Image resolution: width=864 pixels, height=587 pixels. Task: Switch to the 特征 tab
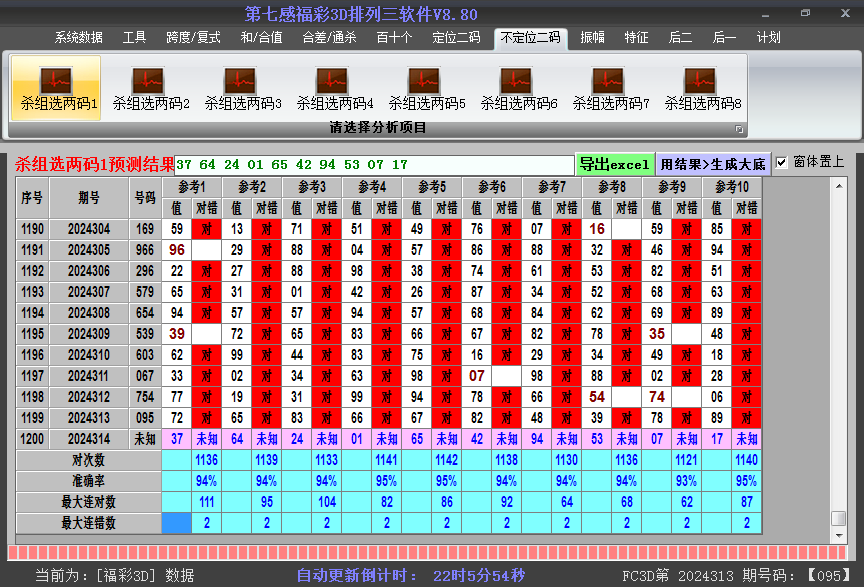636,37
